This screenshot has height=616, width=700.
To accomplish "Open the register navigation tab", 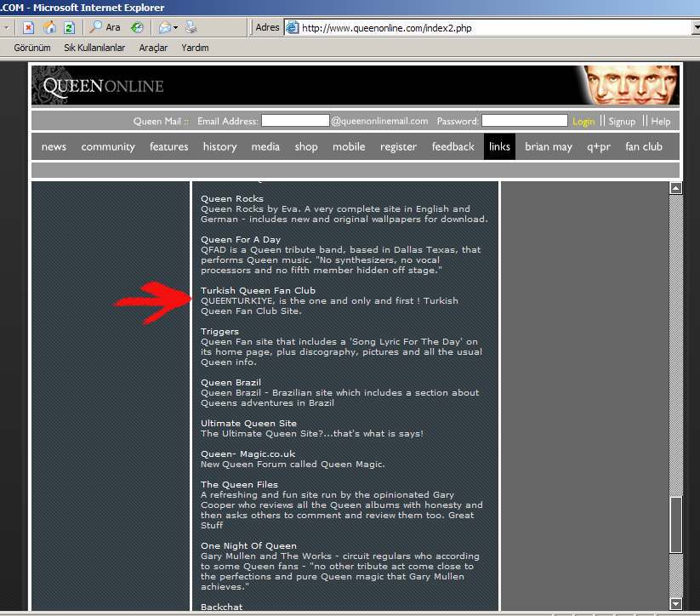I will click(398, 147).
